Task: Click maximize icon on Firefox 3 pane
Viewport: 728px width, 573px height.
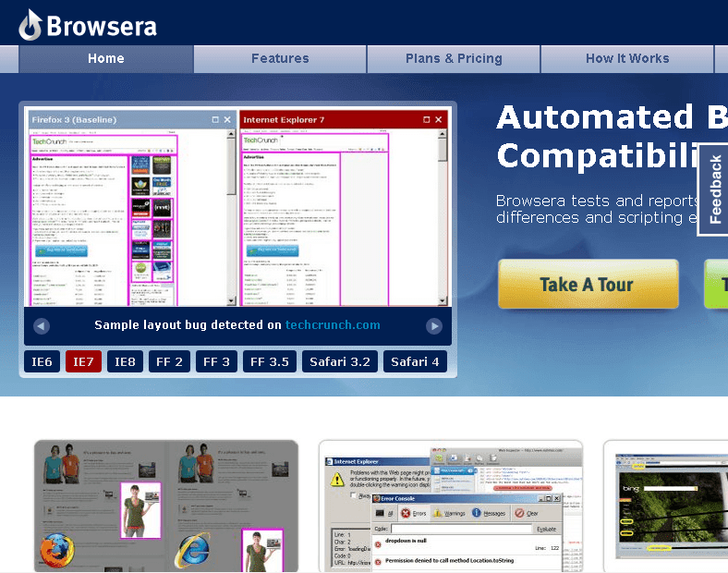Action: 215,120
